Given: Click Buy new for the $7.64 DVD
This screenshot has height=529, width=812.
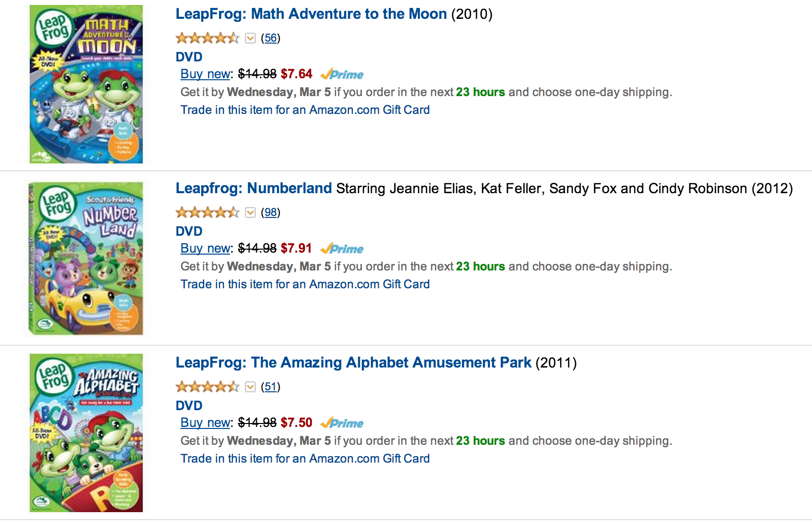Looking at the screenshot, I should [x=205, y=74].
